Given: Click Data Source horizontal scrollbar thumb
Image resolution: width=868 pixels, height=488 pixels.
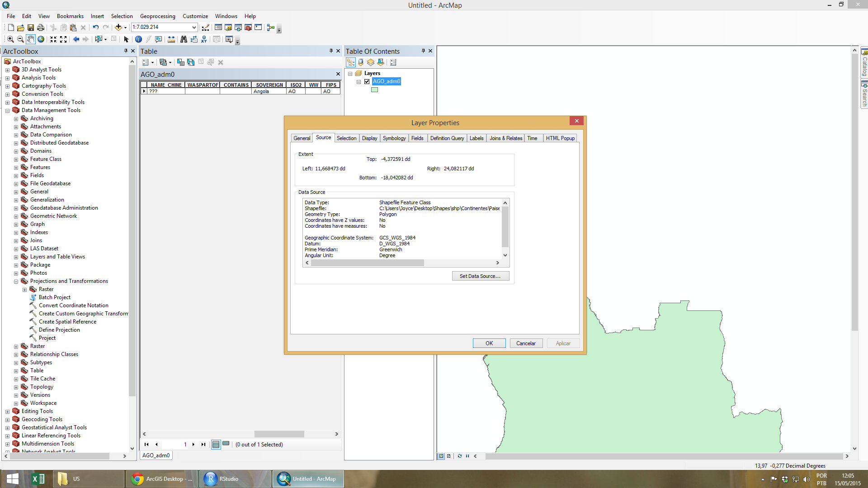Looking at the screenshot, I should click(368, 263).
